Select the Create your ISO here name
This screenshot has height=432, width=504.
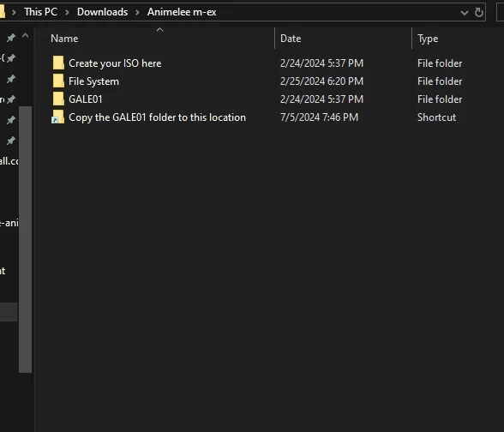click(115, 63)
